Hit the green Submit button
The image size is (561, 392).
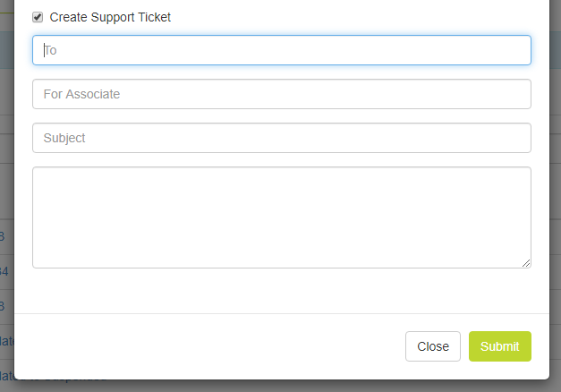click(499, 346)
